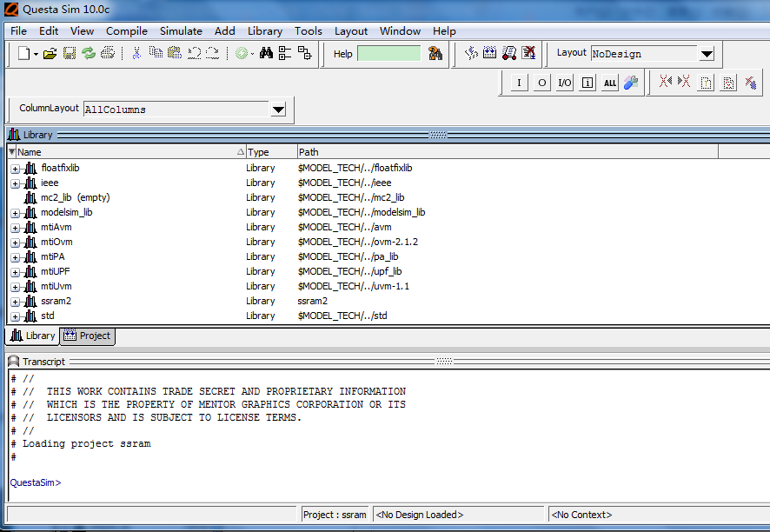Open the Library menu

(265, 31)
